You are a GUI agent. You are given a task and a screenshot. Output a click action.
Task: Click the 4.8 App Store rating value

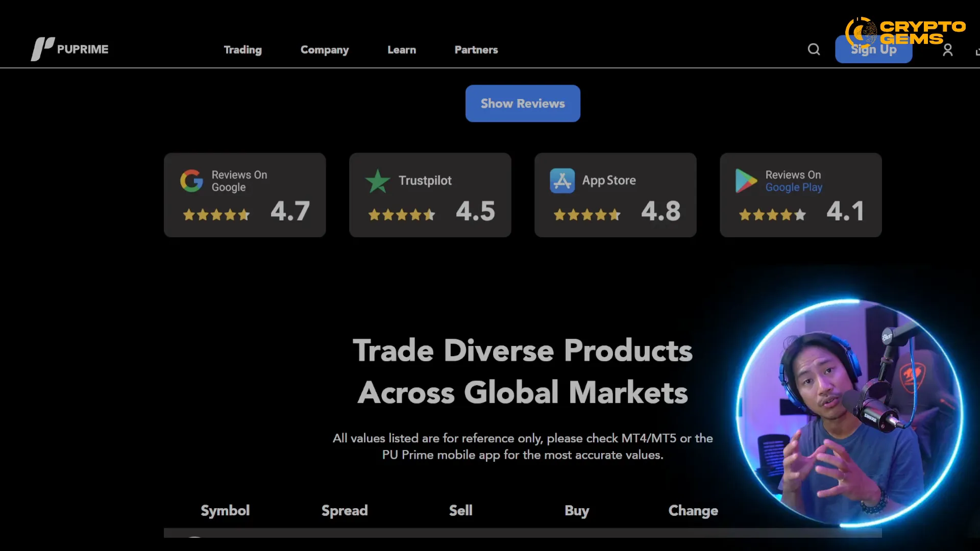click(x=660, y=211)
